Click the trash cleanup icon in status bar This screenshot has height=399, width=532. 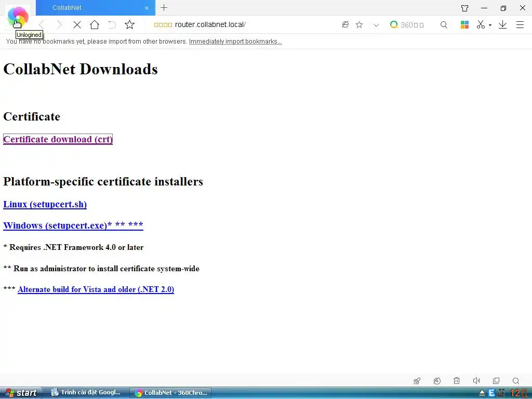coord(457,381)
